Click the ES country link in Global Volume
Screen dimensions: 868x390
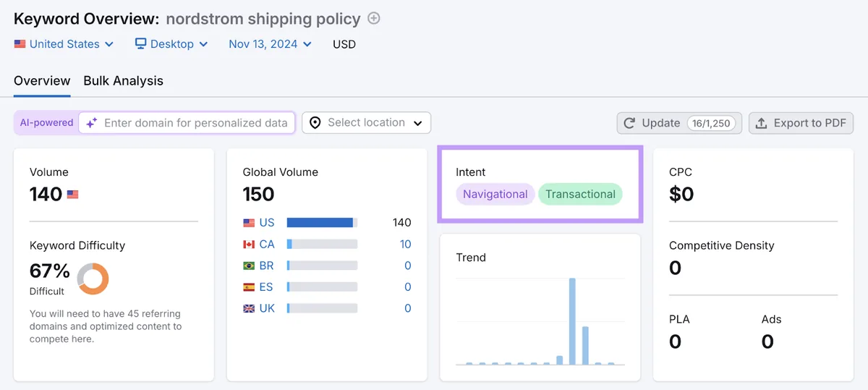[x=266, y=287]
